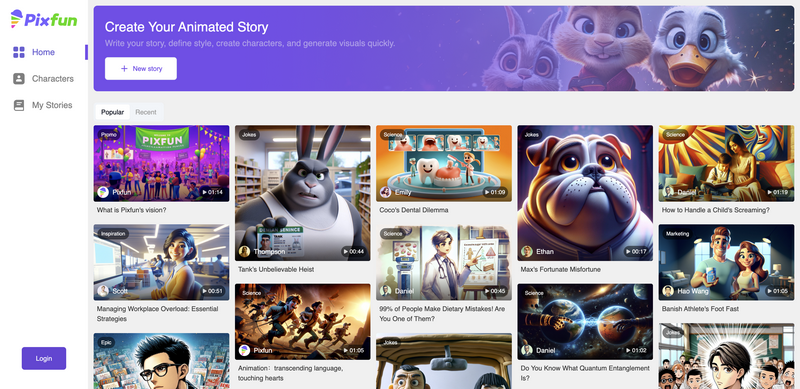
Task: Click Hao Wang's avatar icon
Action: tap(668, 291)
